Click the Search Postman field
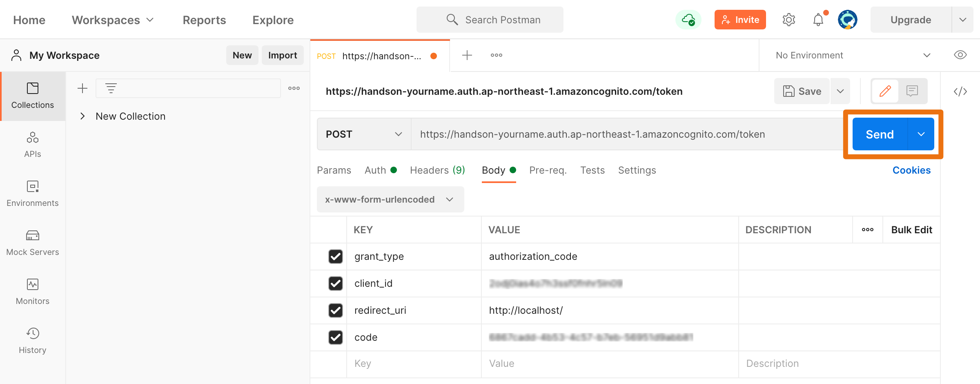980x384 pixels. (x=490, y=20)
